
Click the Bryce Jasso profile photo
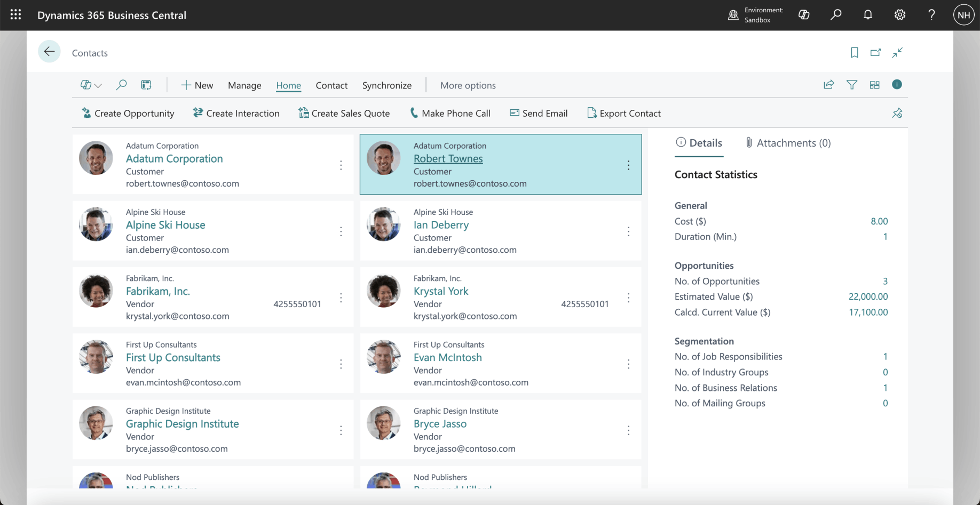[x=383, y=423]
